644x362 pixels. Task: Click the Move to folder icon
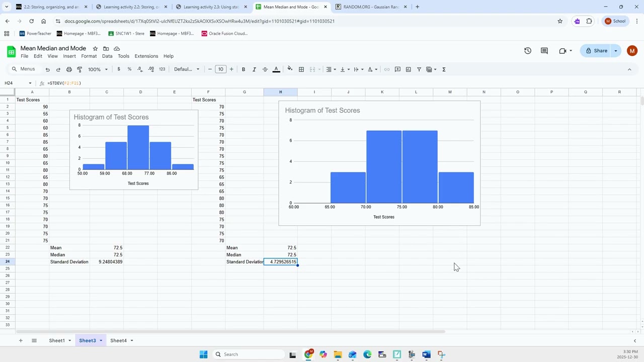(106, 49)
